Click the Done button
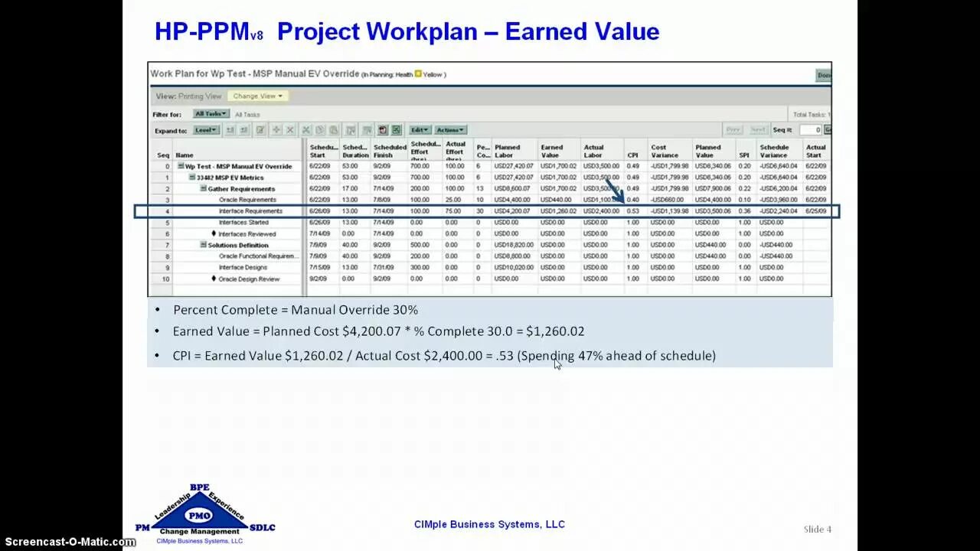The image size is (980, 551). tap(824, 75)
